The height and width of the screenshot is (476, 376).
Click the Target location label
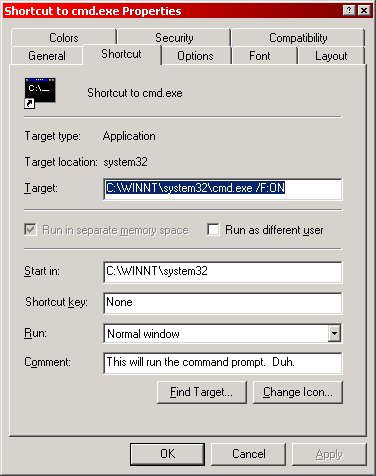tap(61, 162)
